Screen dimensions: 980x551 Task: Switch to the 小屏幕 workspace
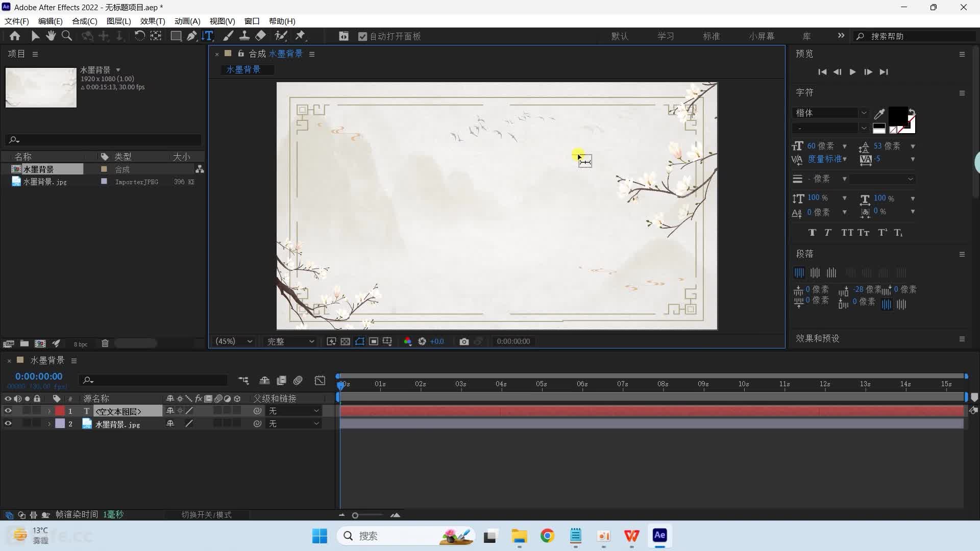click(x=762, y=36)
